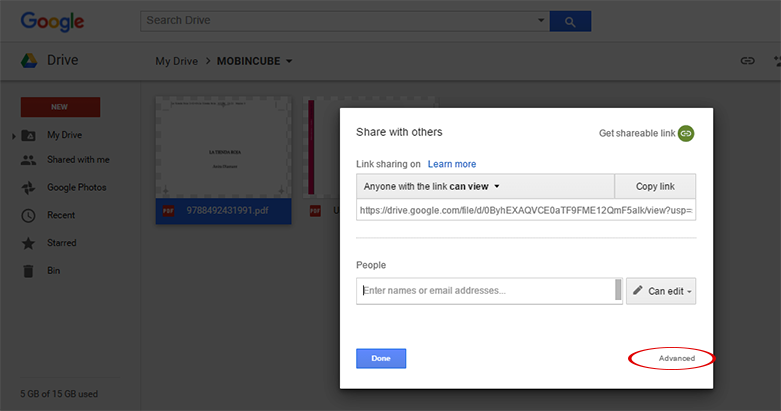
Task: Open Shared with me
Action: (x=78, y=159)
